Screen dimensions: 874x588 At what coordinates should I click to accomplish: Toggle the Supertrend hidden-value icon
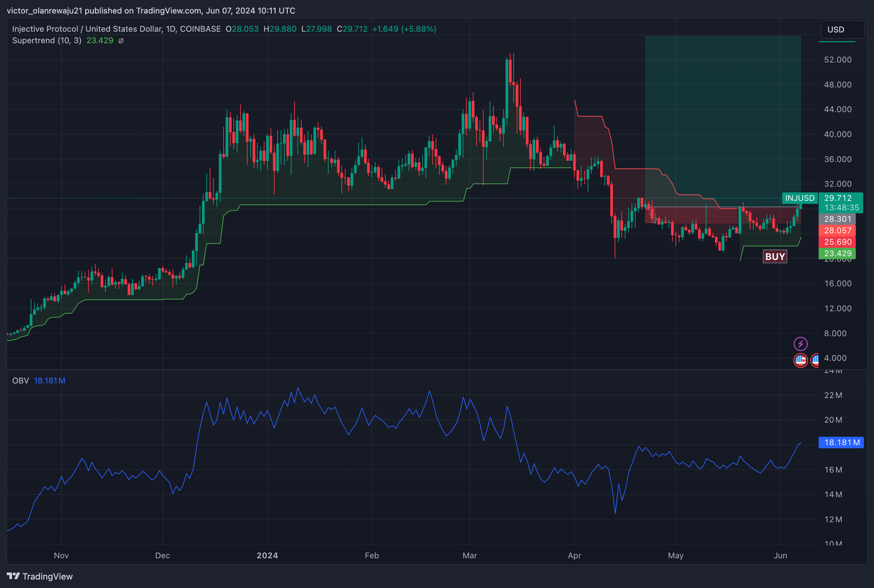(x=121, y=41)
